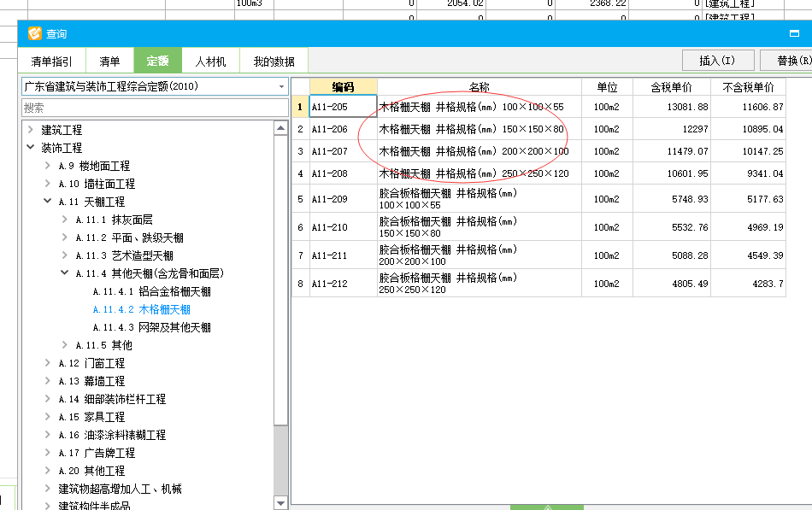Open the quota library dropdown
Viewport: 812px width, 510px height.
click(281, 86)
